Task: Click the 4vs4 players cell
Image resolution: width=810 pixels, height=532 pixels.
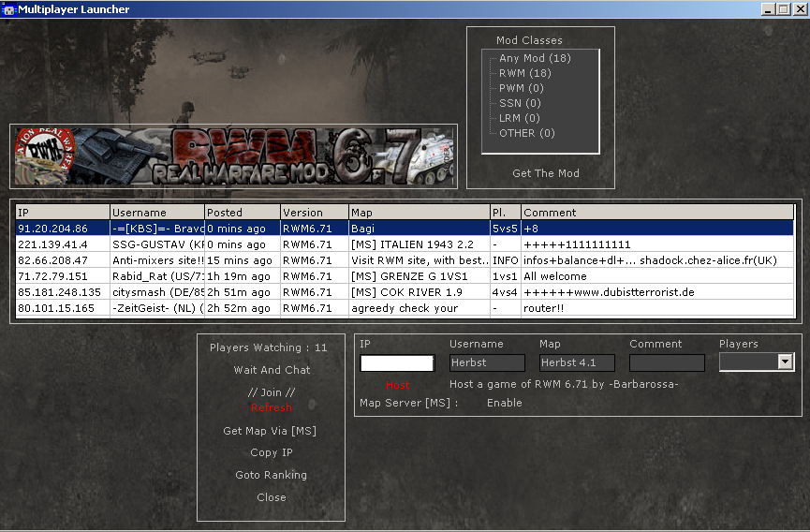Action: pyautogui.click(x=506, y=292)
